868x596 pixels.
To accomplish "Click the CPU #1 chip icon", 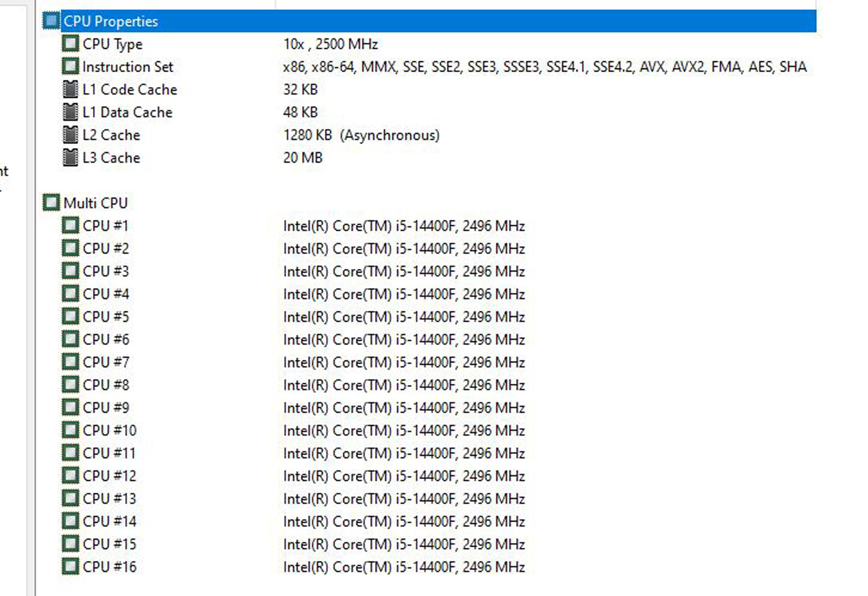I will 71,225.
